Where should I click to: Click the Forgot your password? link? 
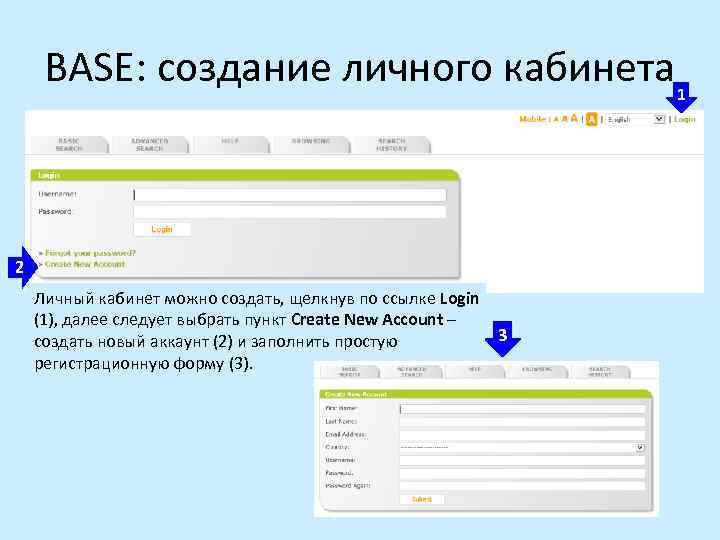90,253
